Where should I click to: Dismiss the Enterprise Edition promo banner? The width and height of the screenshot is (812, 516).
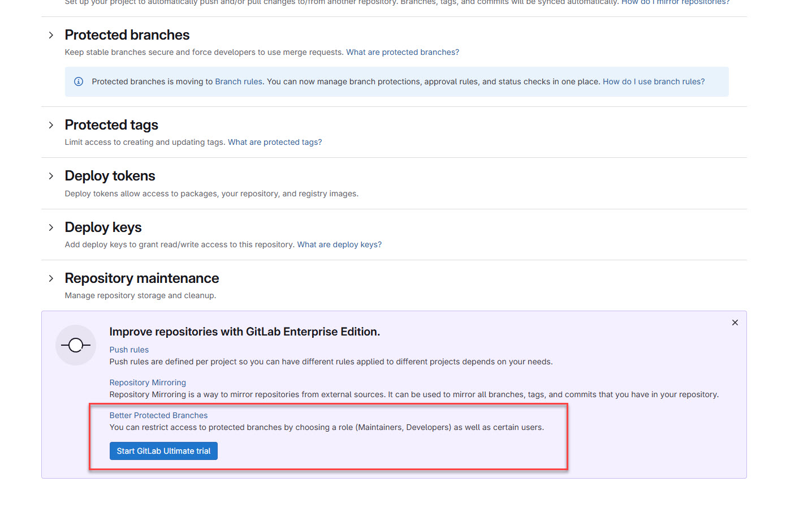click(x=735, y=322)
